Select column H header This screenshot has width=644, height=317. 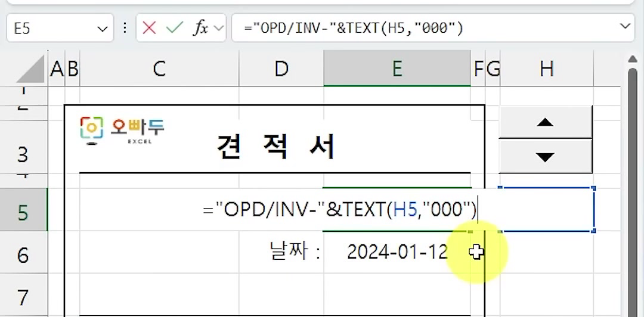(x=546, y=69)
